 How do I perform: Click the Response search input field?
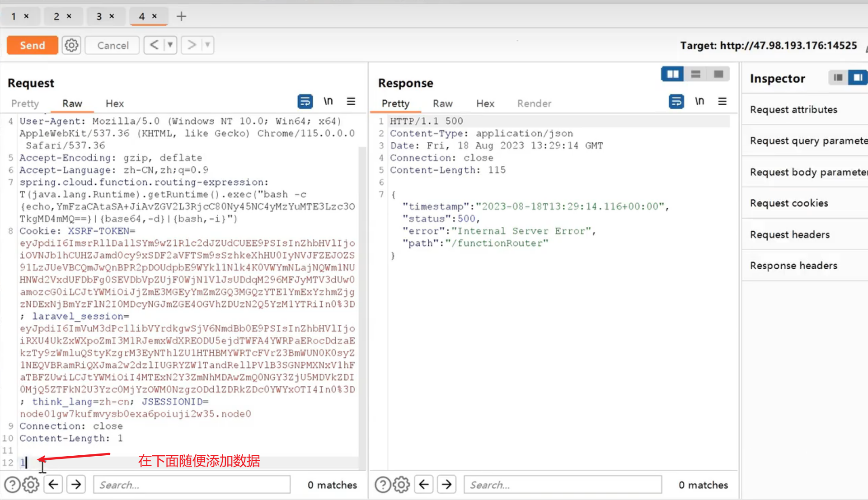[563, 485]
